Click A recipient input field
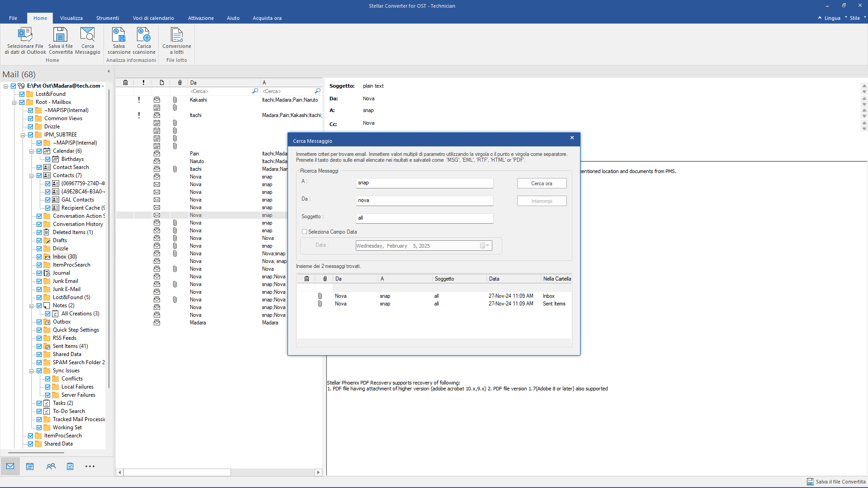 click(425, 183)
